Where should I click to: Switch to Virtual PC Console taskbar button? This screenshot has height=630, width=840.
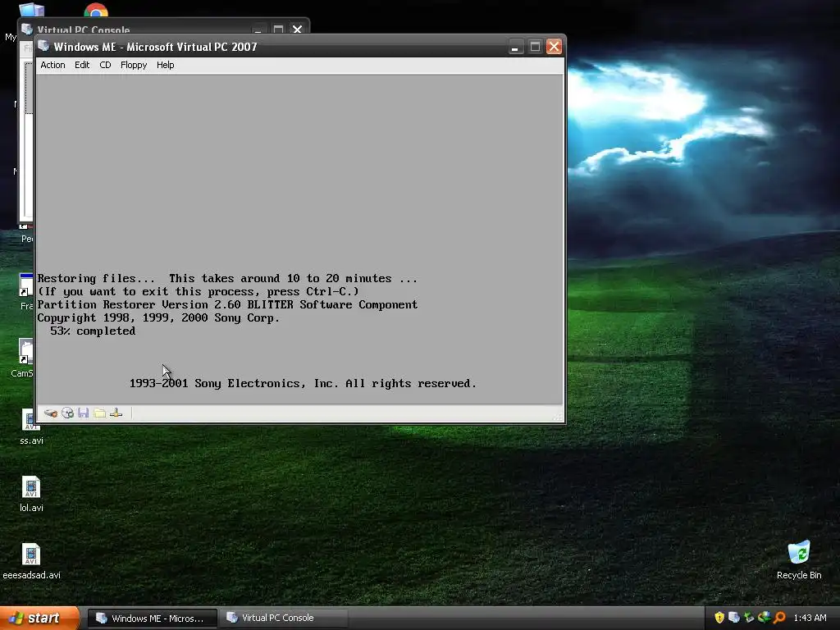(x=283, y=619)
